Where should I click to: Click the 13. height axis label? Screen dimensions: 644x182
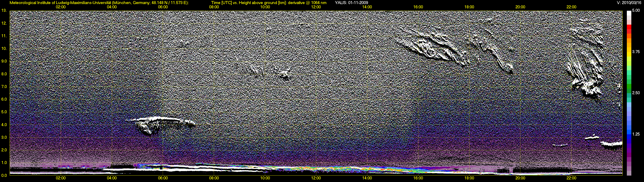pos(4,10)
